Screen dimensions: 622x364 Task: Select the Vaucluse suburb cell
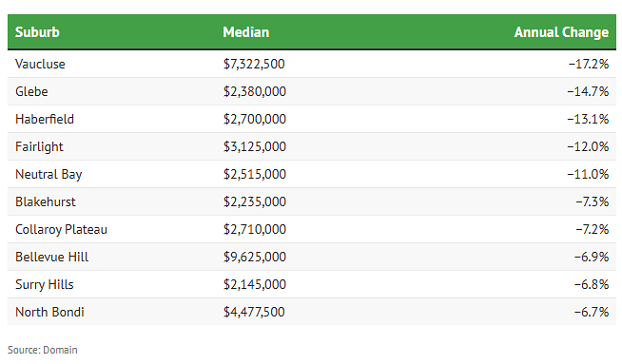point(40,64)
